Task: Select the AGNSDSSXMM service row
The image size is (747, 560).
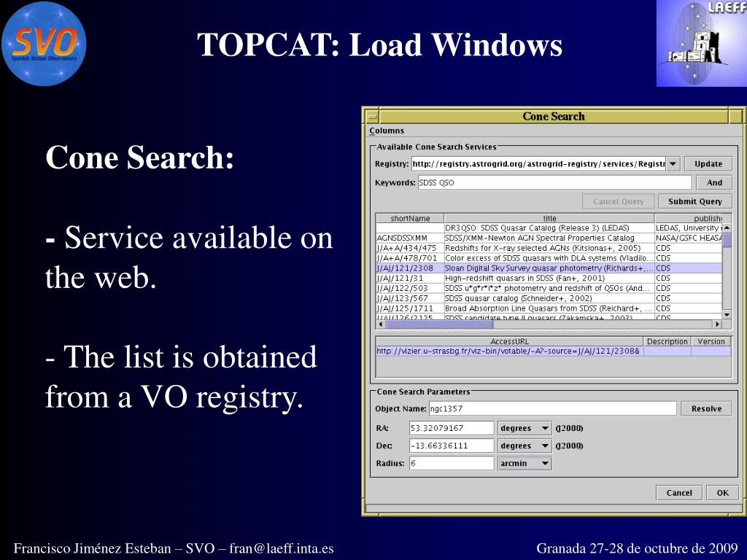Action: pos(549,238)
